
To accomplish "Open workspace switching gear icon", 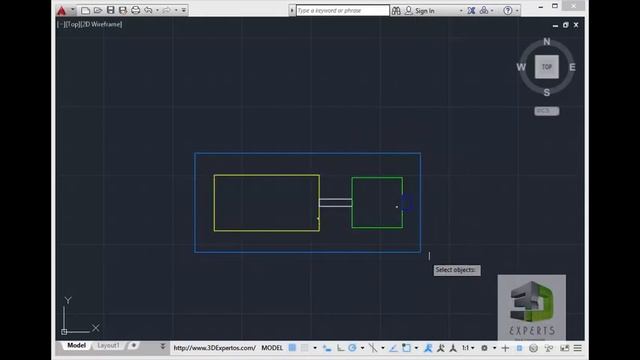I will 484,348.
